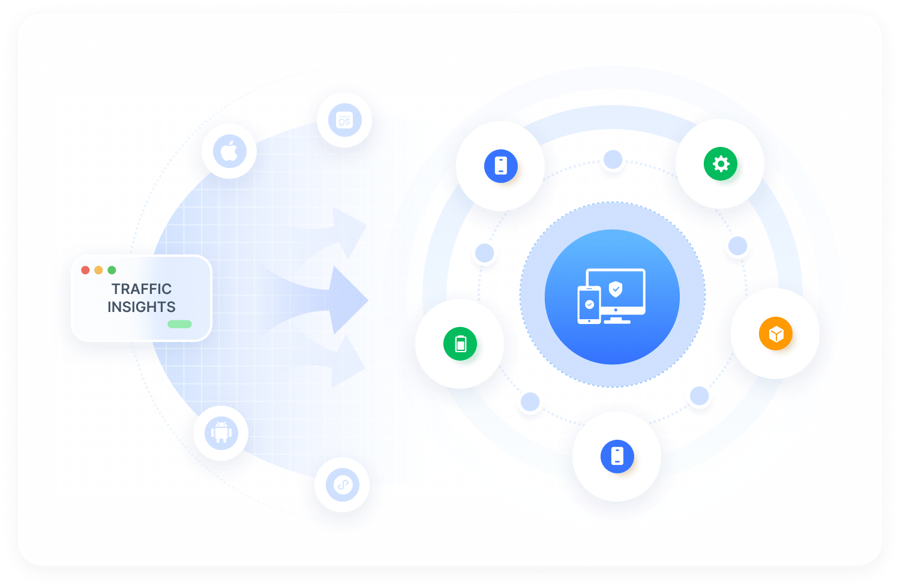Toggle the green dot on the Traffic Insights card
The height and width of the screenshot is (588, 900).
(x=112, y=270)
